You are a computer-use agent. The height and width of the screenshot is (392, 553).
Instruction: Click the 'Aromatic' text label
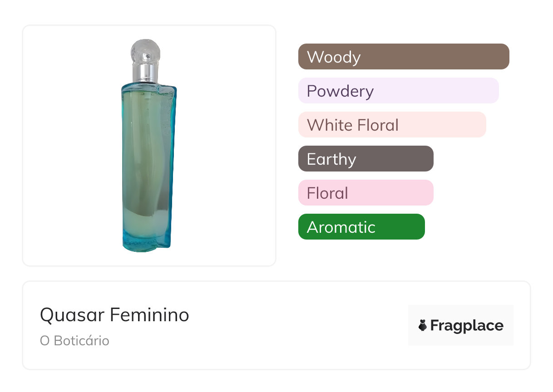pyautogui.click(x=341, y=227)
